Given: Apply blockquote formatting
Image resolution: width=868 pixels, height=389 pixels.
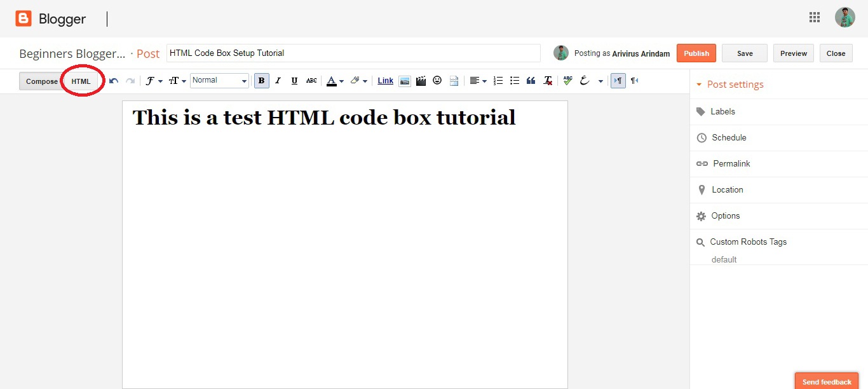Looking at the screenshot, I should point(531,81).
